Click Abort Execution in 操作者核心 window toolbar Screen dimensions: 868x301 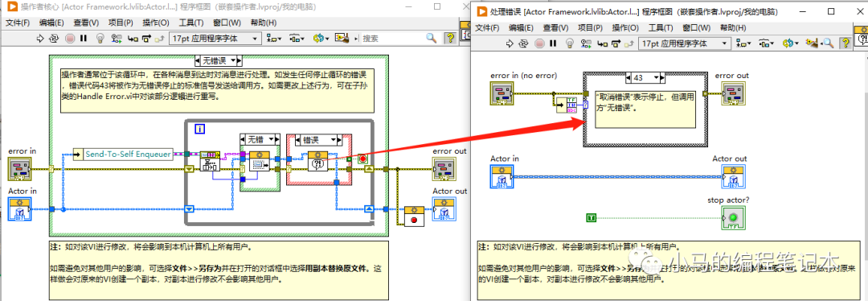click(70, 39)
